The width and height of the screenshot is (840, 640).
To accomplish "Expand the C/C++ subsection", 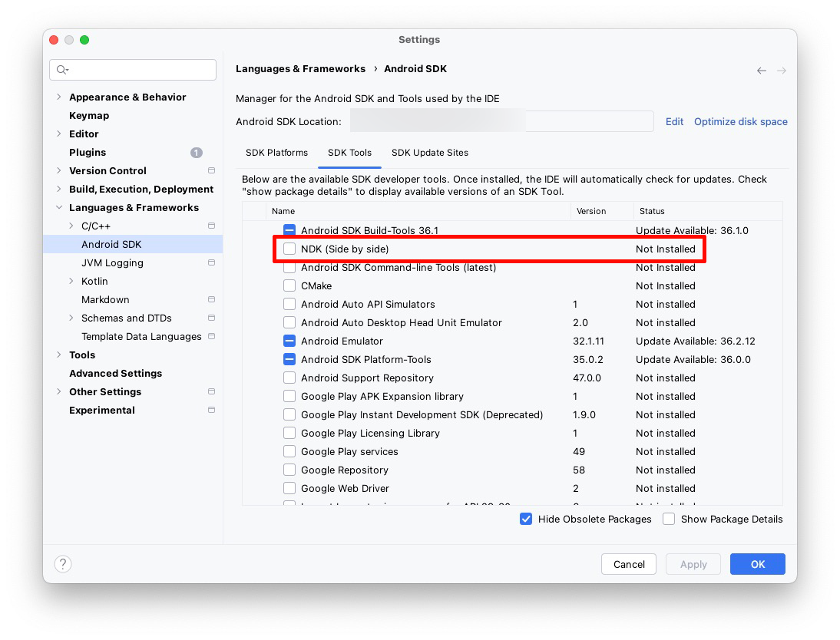I will (71, 226).
